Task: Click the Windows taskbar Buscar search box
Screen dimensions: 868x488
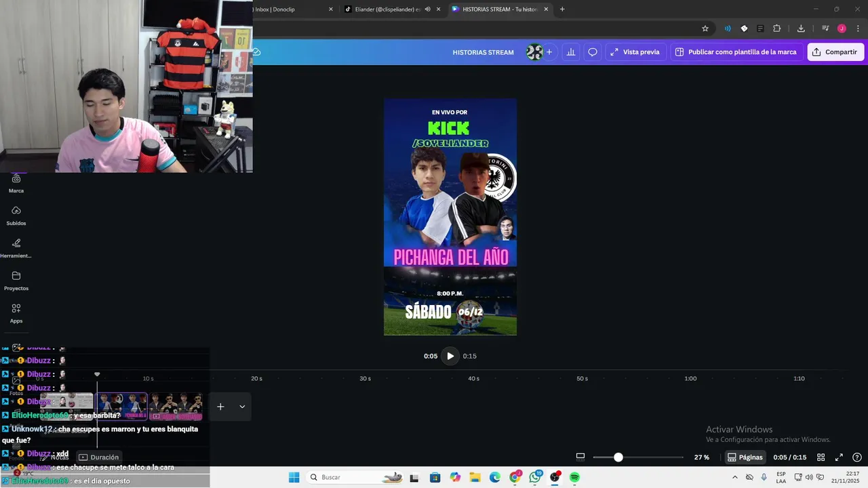Action: [x=357, y=477]
